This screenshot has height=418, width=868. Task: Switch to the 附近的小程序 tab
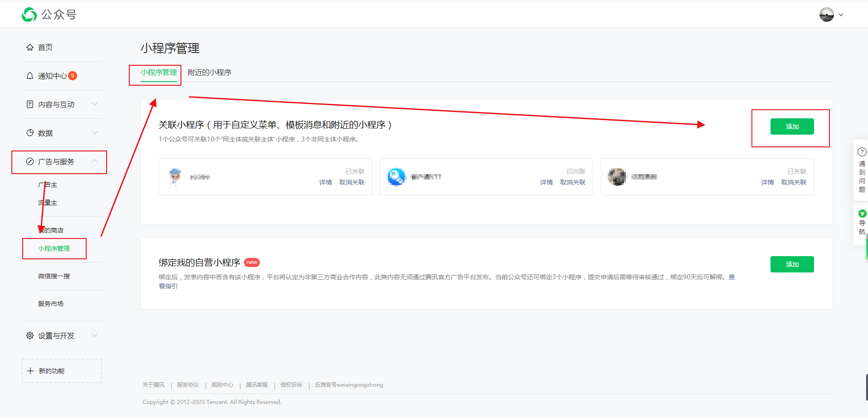(210, 73)
